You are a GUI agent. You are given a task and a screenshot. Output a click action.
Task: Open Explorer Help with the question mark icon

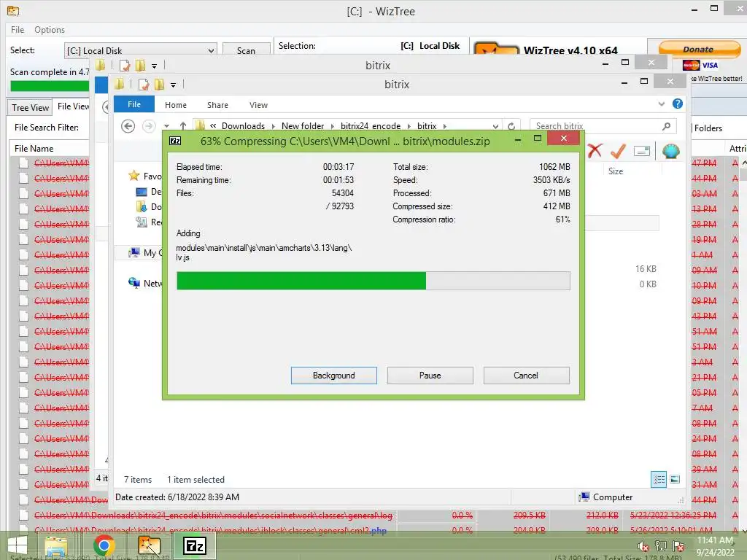[x=678, y=104]
